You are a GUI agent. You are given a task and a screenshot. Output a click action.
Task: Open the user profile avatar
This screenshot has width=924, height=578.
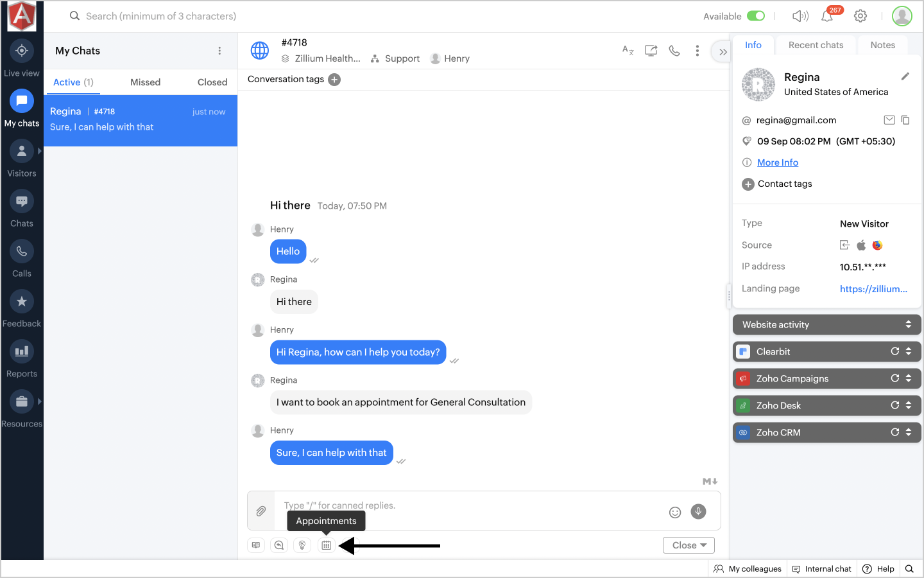[902, 16]
